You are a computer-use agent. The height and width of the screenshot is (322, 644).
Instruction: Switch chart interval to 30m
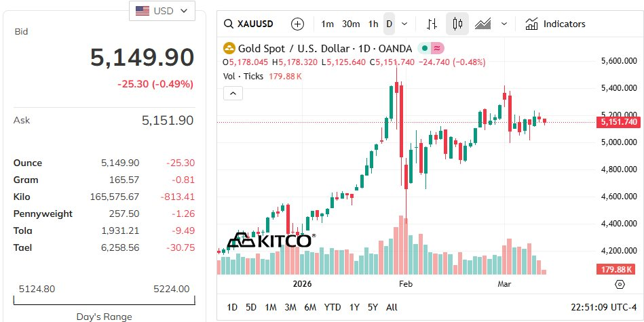[x=351, y=24]
